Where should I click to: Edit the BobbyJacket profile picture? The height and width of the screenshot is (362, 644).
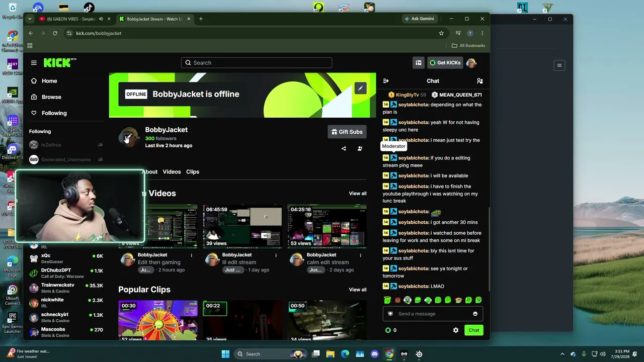[128, 137]
